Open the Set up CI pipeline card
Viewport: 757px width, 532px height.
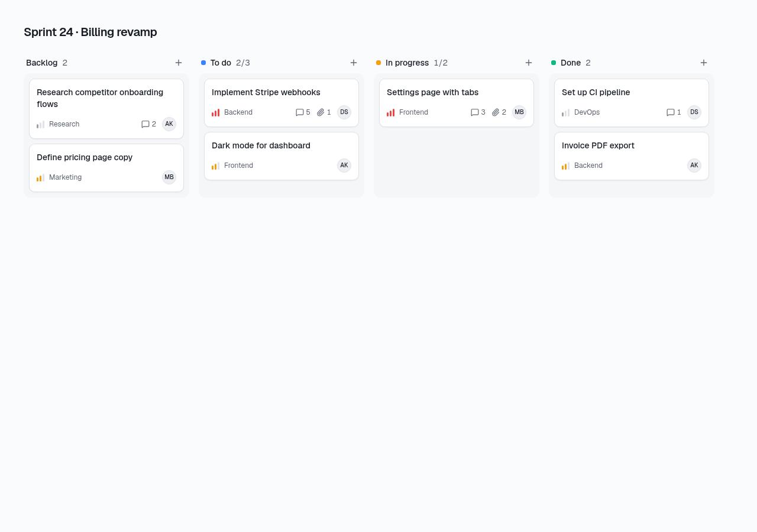[632, 103]
